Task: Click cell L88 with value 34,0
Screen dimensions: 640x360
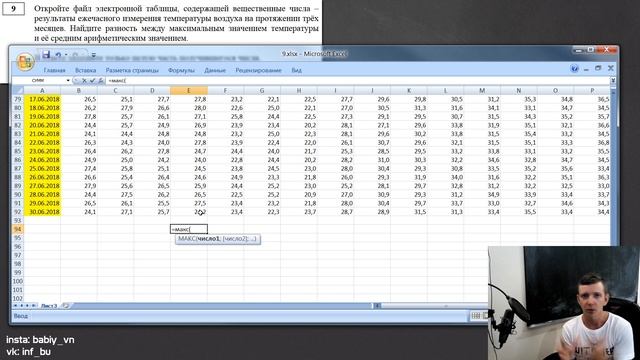Action: [445, 177]
